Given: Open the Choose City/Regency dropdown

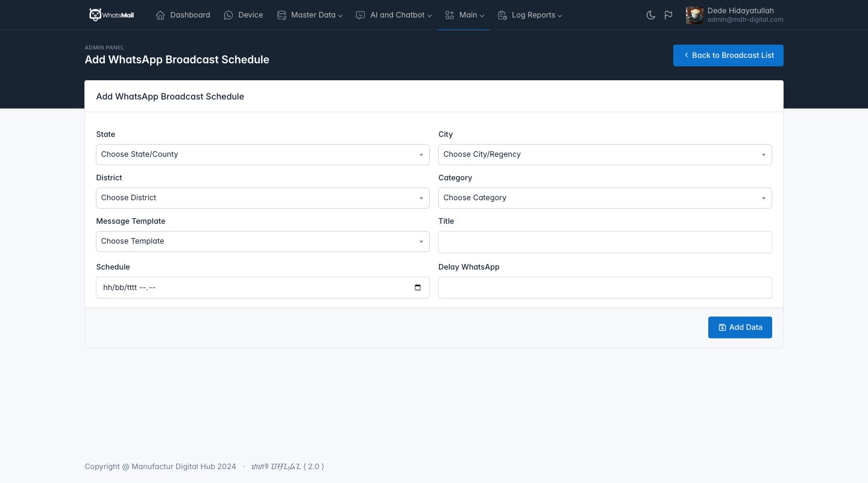Looking at the screenshot, I should (605, 154).
